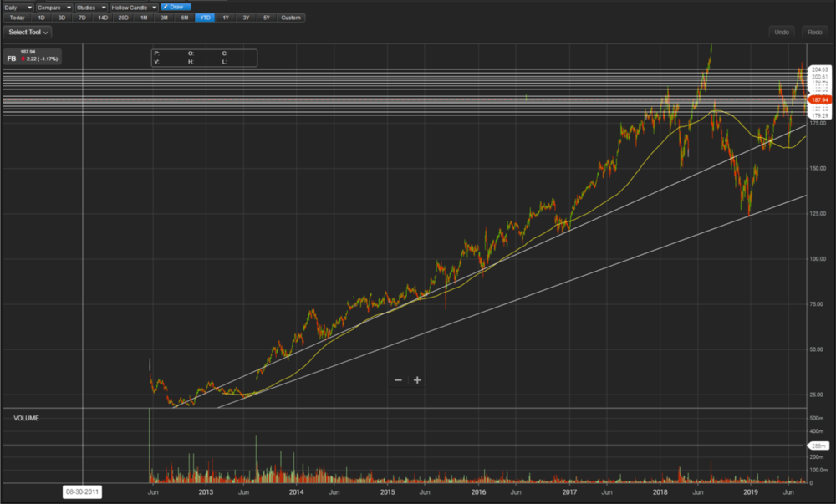Open the Compare dropdown

pyautogui.click(x=54, y=7)
